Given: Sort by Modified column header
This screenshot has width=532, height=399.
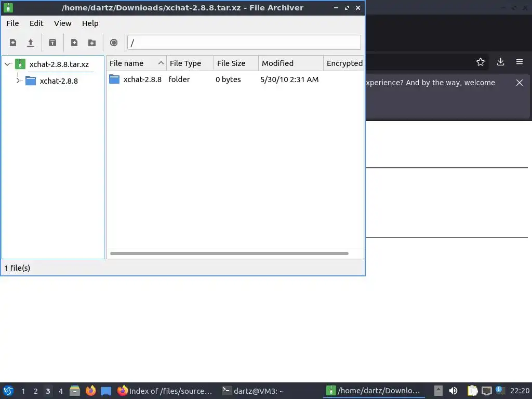Looking at the screenshot, I should point(291,63).
